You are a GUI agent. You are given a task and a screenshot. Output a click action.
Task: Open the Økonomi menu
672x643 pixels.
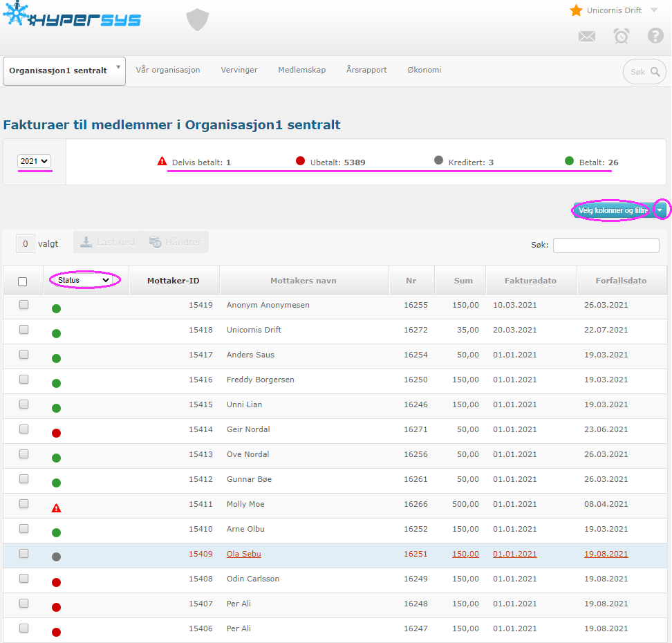(x=424, y=70)
